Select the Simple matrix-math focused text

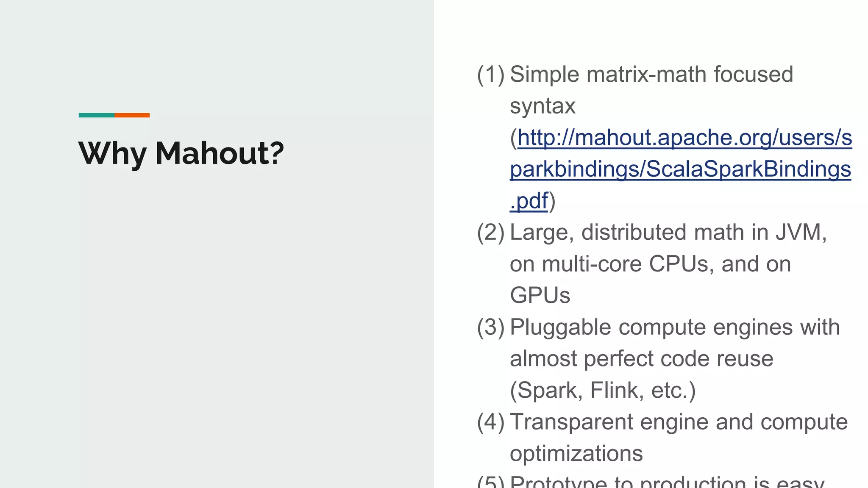coord(651,75)
